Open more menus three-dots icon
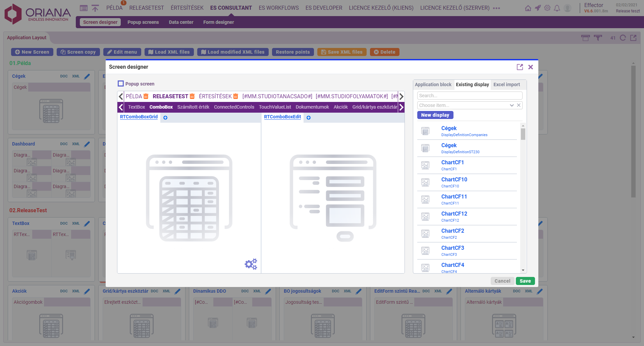Screen dimensions: 644x346 (x=497, y=8)
